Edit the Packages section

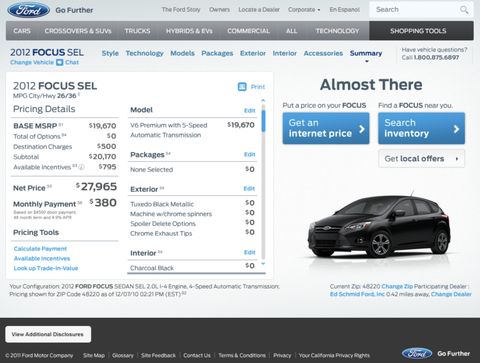(x=249, y=155)
